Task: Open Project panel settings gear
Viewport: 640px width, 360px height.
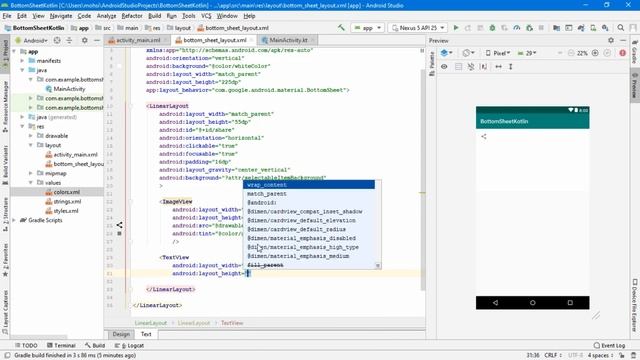Action: 84,40
